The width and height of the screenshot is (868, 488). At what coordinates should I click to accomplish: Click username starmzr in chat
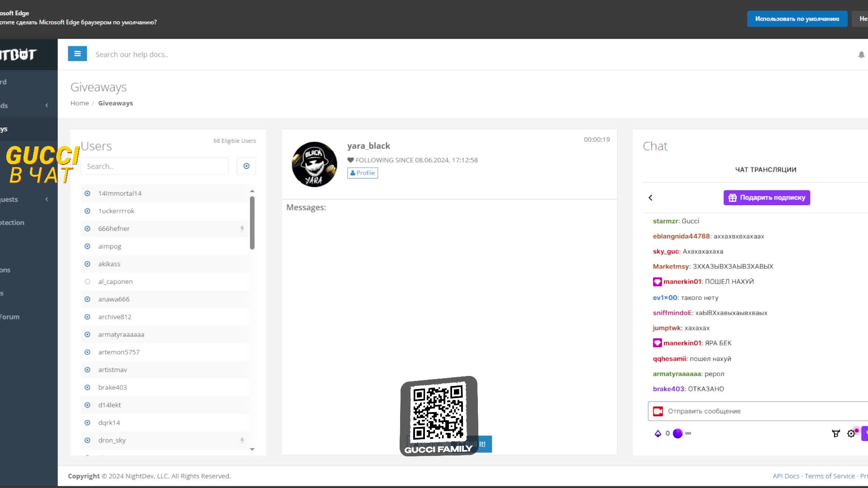(x=665, y=221)
